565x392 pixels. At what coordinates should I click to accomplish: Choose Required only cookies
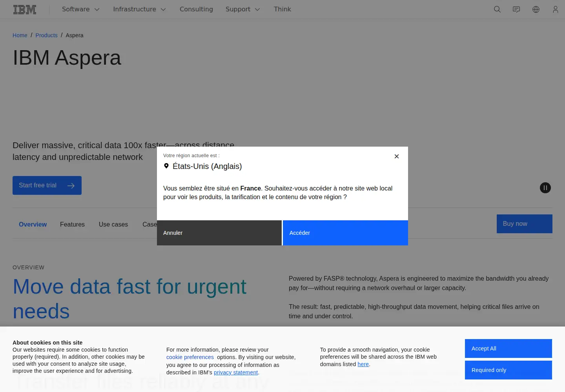pyautogui.click(x=508, y=370)
